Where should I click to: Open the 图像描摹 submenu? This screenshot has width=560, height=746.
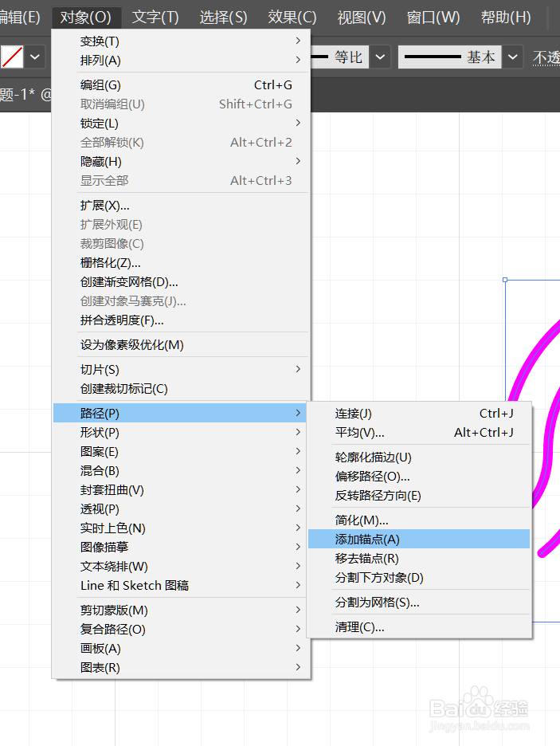(x=181, y=547)
